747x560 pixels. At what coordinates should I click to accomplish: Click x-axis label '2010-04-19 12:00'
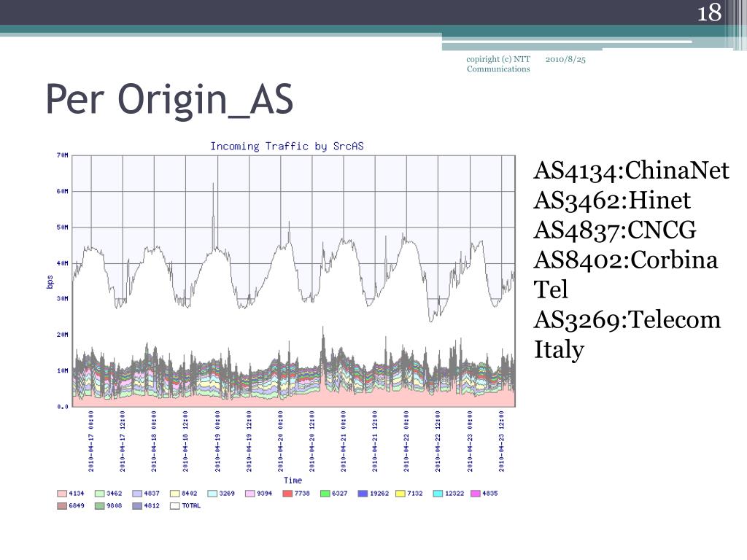coord(249,441)
